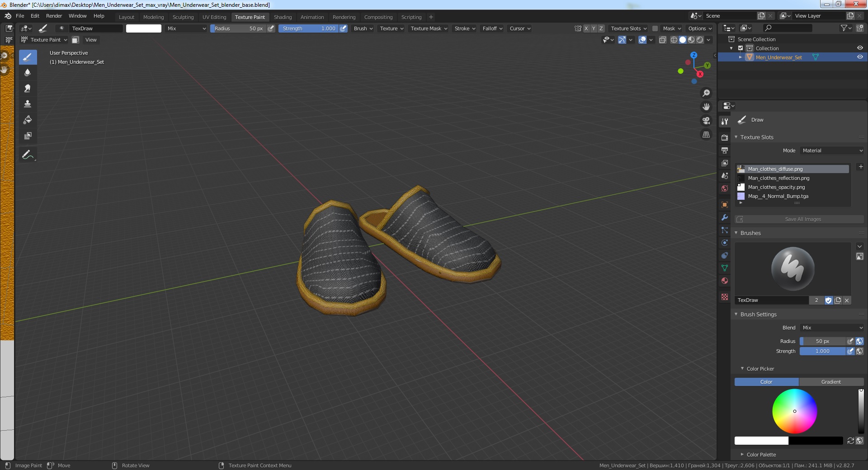Toggle viewport overlays
868x470 pixels.
pyautogui.click(x=642, y=40)
